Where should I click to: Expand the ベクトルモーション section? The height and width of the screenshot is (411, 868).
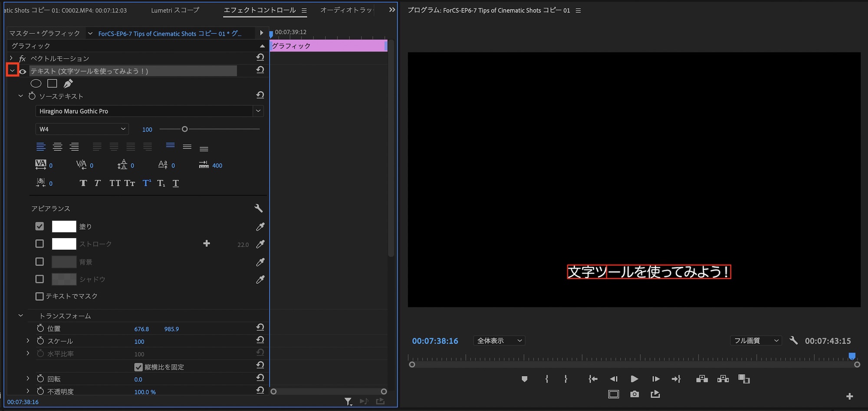[x=12, y=58]
